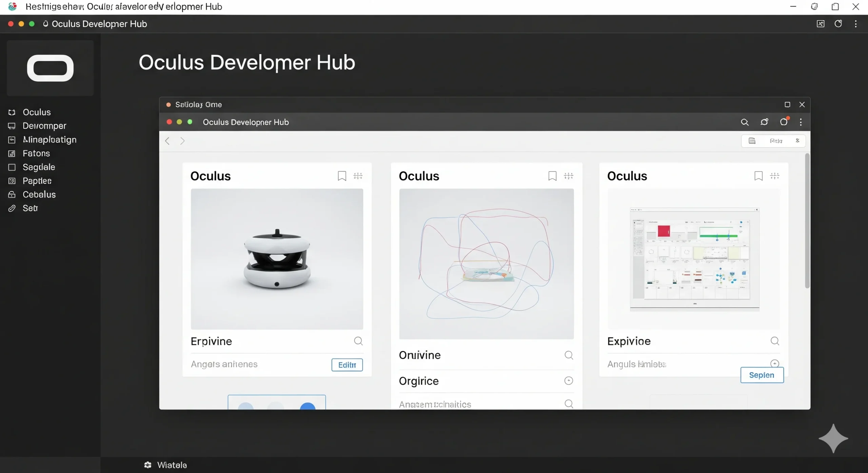Open Fatons in the left sidebar
Viewport: 868px width, 473px height.
click(x=36, y=153)
